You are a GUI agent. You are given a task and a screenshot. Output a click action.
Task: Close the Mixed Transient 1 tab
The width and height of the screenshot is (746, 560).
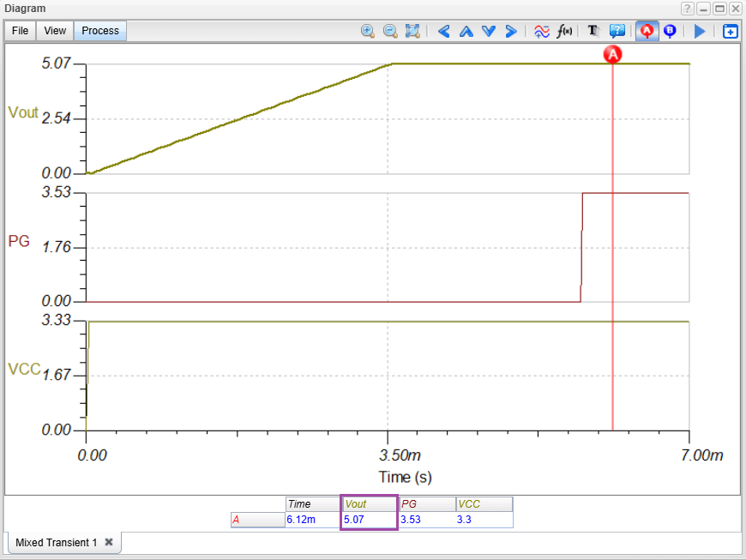click(x=109, y=543)
